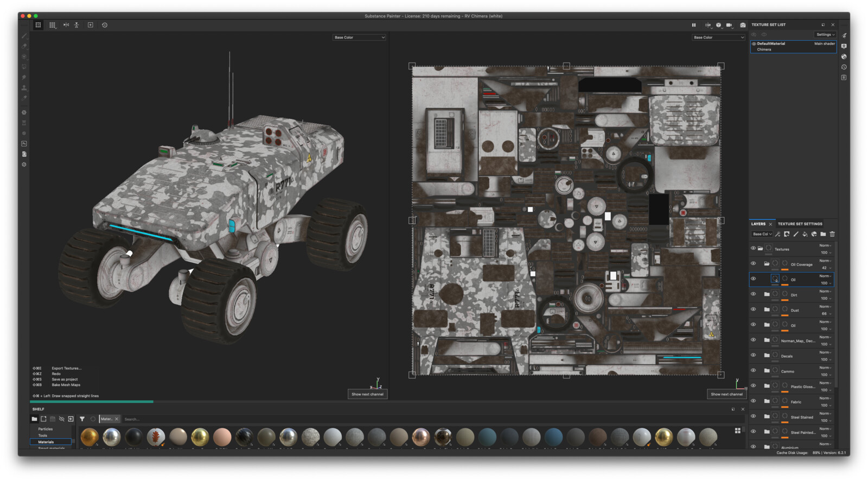Click Show next channel in 3D viewport

click(x=367, y=394)
